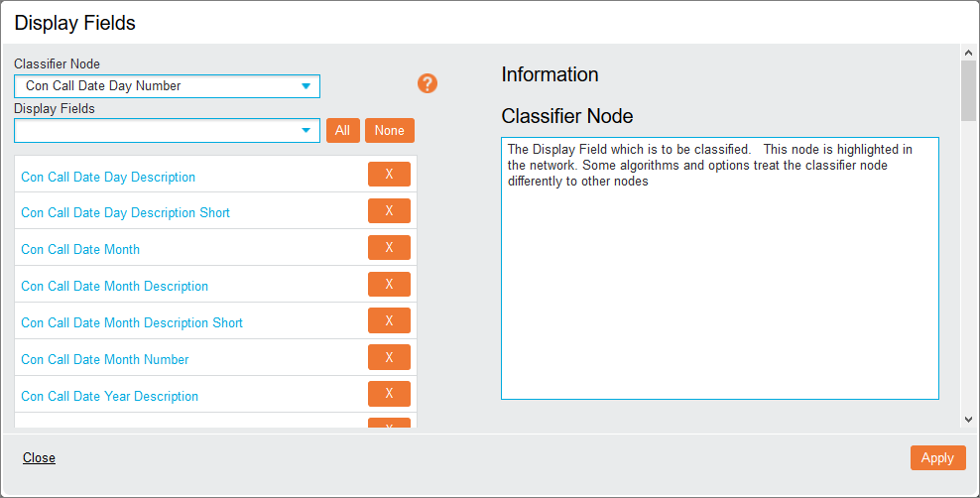Remove Con Call Date Month Number field

389,358
